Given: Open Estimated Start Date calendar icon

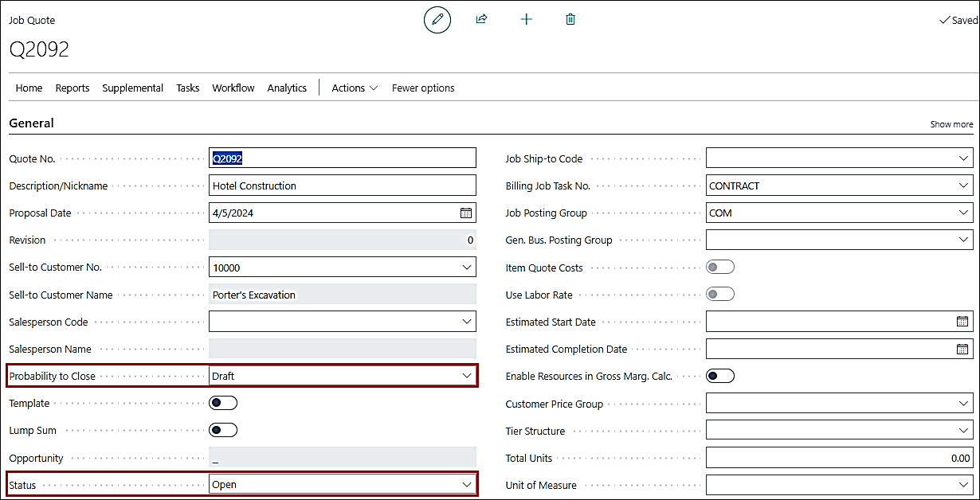Looking at the screenshot, I should click(x=962, y=322).
